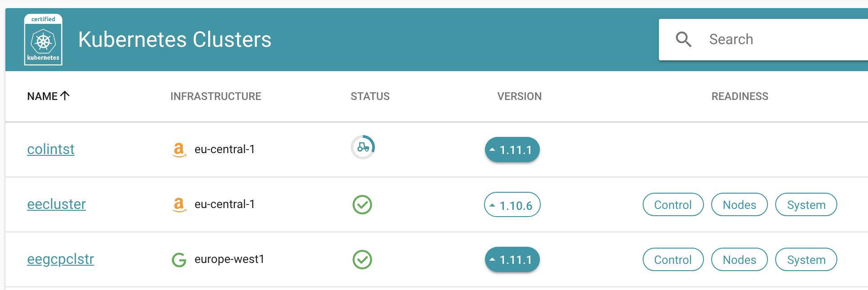The height and width of the screenshot is (290, 868).
Task: Toggle the version chip 1.11.1 for eegcpclstr
Action: (x=512, y=259)
